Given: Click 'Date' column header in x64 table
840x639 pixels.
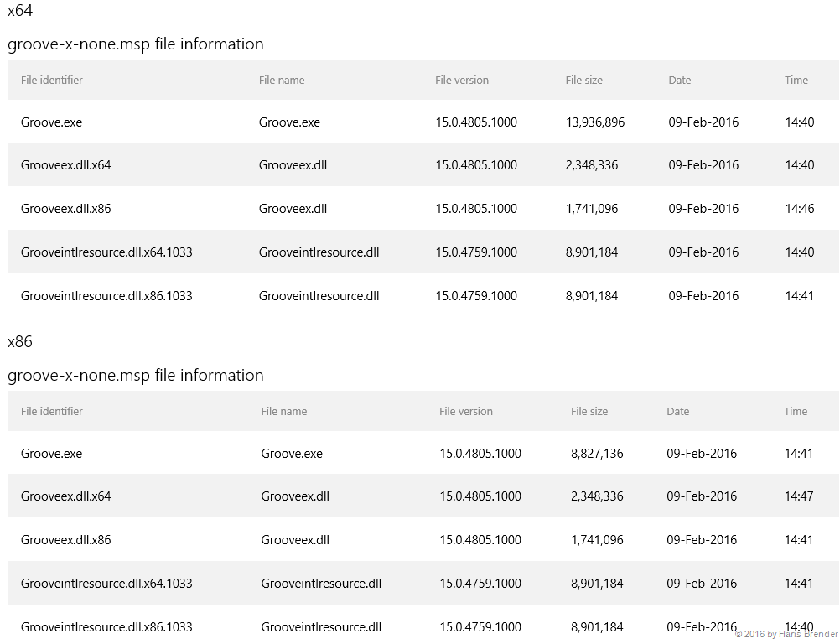Looking at the screenshot, I should click(x=679, y=81).
